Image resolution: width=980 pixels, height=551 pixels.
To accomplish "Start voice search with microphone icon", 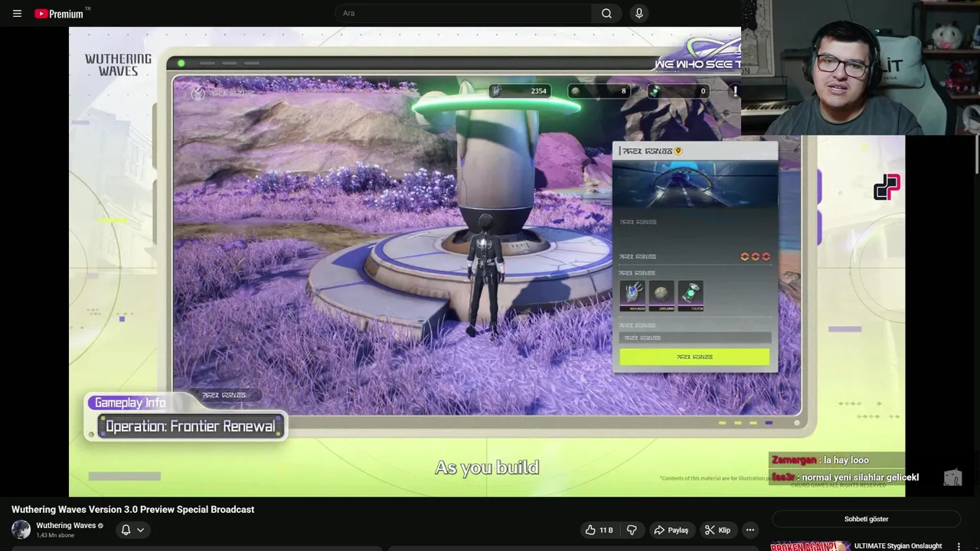I will (x=639, y=13).
